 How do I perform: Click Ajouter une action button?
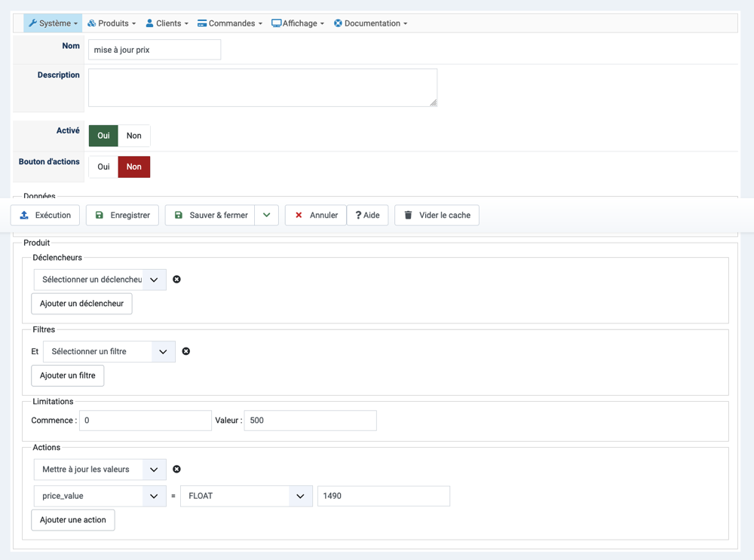73,520
